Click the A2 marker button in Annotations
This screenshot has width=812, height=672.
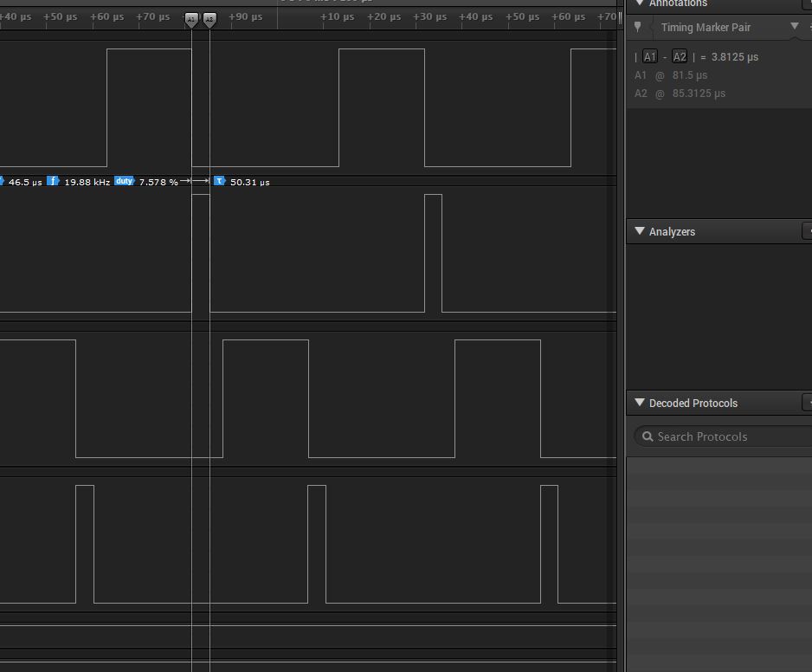(x=680, y=56)
